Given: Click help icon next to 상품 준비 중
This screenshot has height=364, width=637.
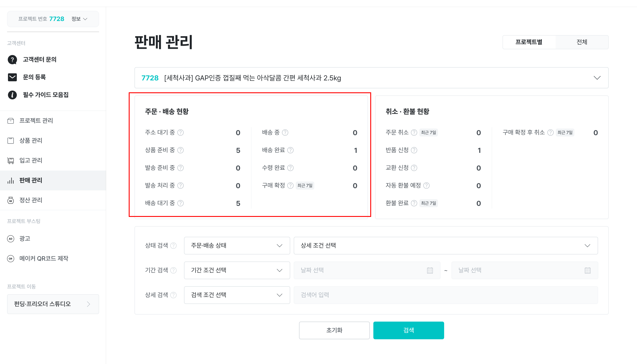Looking at the screenshot, I should (180, 150).
